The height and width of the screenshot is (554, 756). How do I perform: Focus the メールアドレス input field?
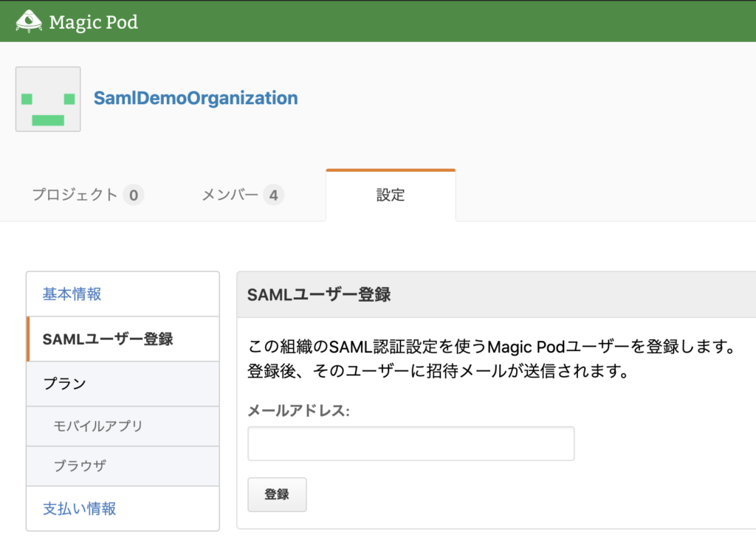point(411,443)
